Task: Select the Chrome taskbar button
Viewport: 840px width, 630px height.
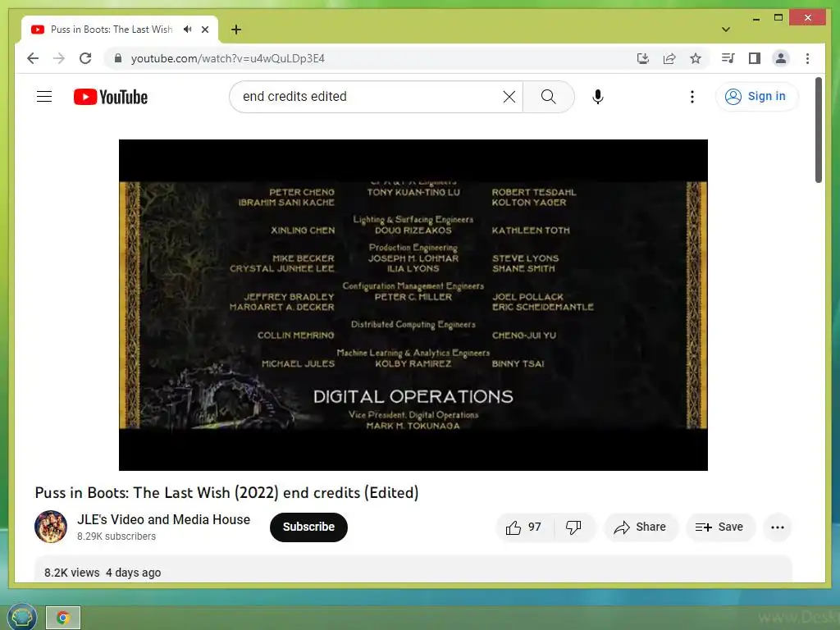Action: pos(63,618)
